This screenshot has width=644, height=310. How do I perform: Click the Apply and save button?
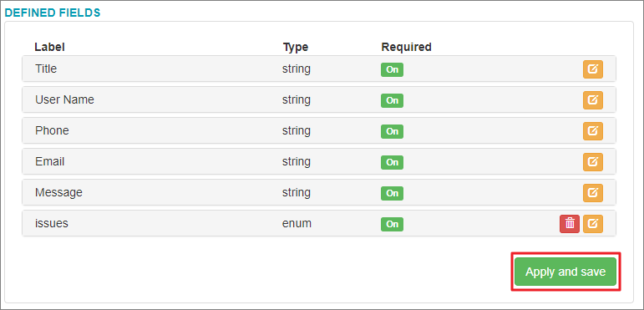coord(565,272)
